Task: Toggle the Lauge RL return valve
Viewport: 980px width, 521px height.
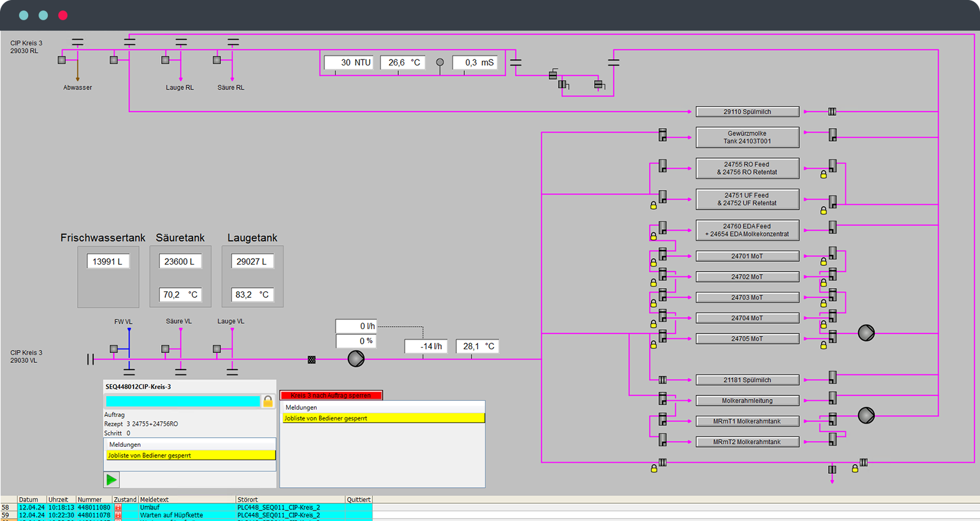Action: [x=165, y=60]
